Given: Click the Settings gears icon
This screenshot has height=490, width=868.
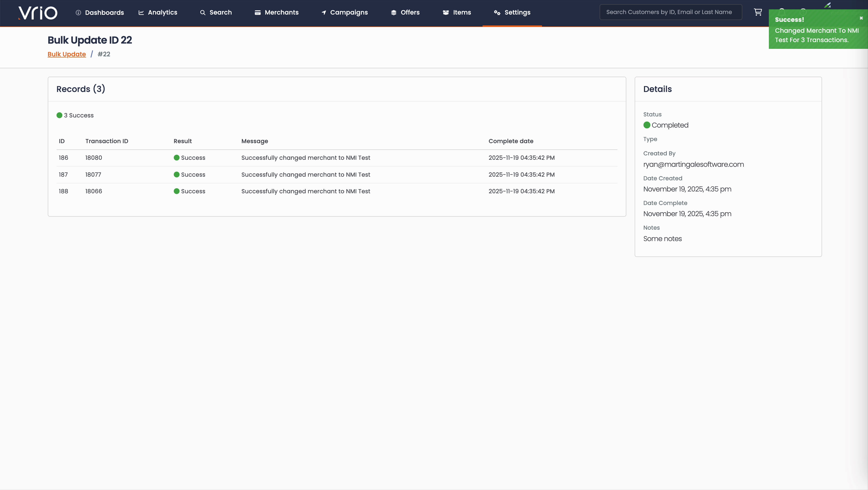Looking at the screenshot, I should (497, 12).
